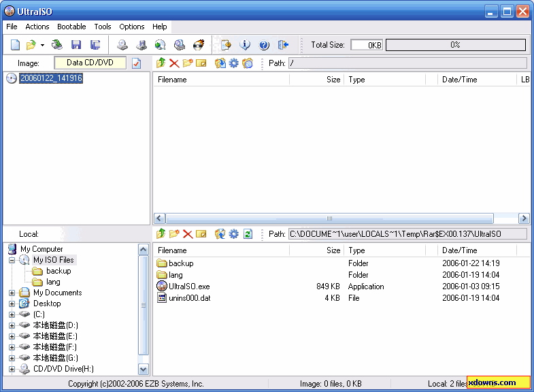The height and width of the screenshot is (392, 534).
Task: Click the Open CD/DVD toolbar icon
Action: click(x=57, y=45)
